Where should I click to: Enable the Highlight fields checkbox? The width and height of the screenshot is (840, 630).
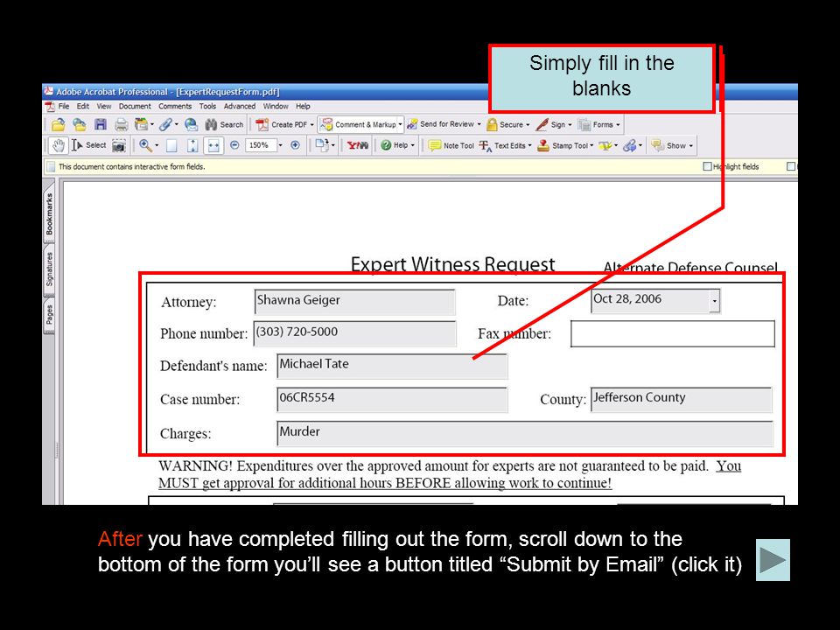(707, 166)
